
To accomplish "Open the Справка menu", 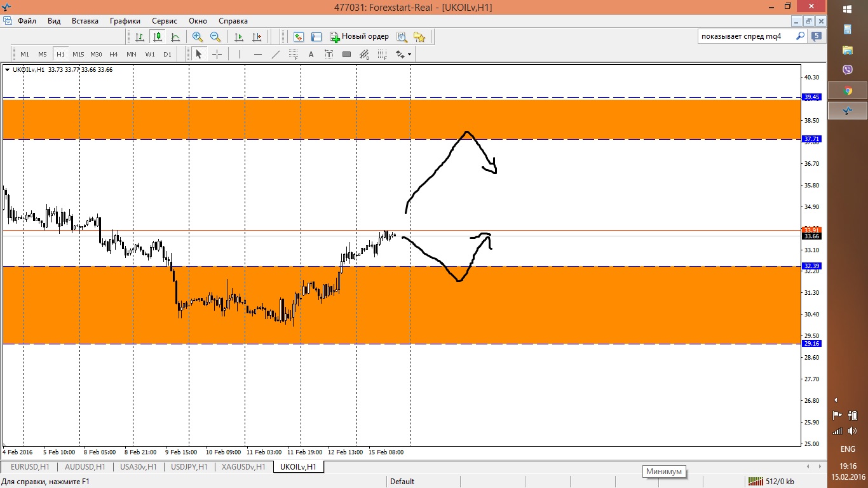I will click(x=233, y=21).
